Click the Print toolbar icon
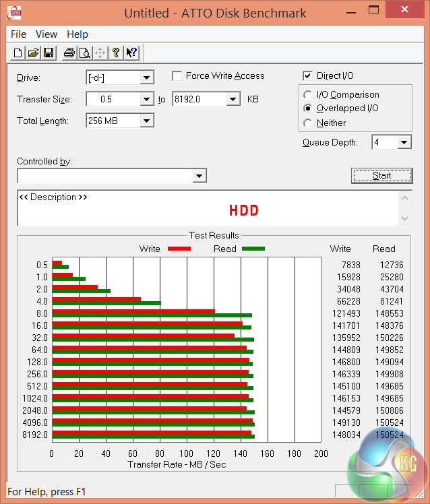Screen dimensions: 430x504 click(69, 53)
